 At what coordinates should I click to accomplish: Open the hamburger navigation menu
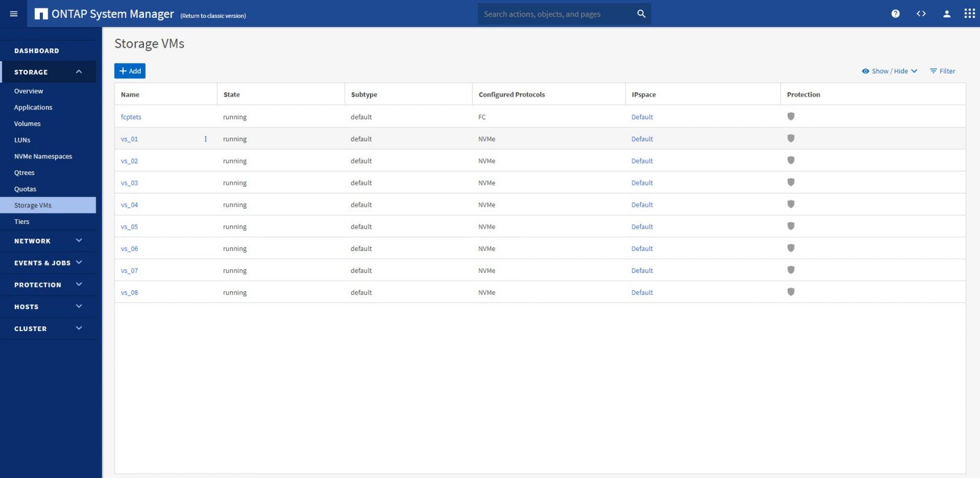tap(13, 13)
